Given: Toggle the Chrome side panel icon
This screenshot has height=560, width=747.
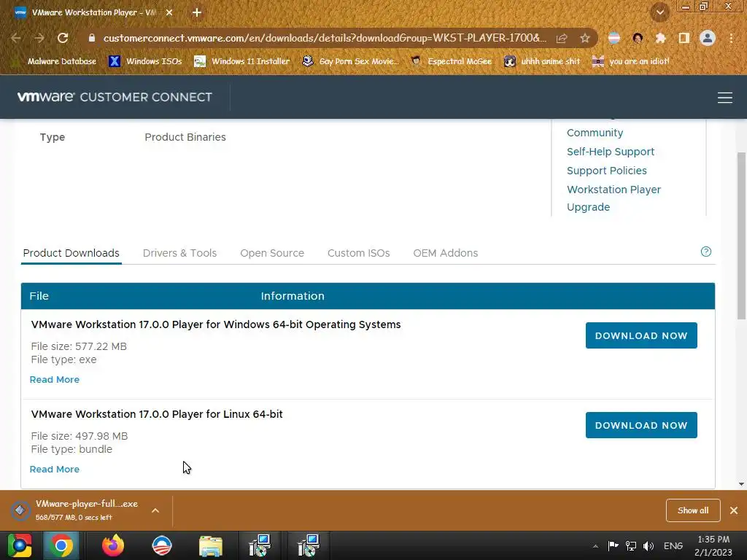Looking at the screenshot, I should pos(684,38).
